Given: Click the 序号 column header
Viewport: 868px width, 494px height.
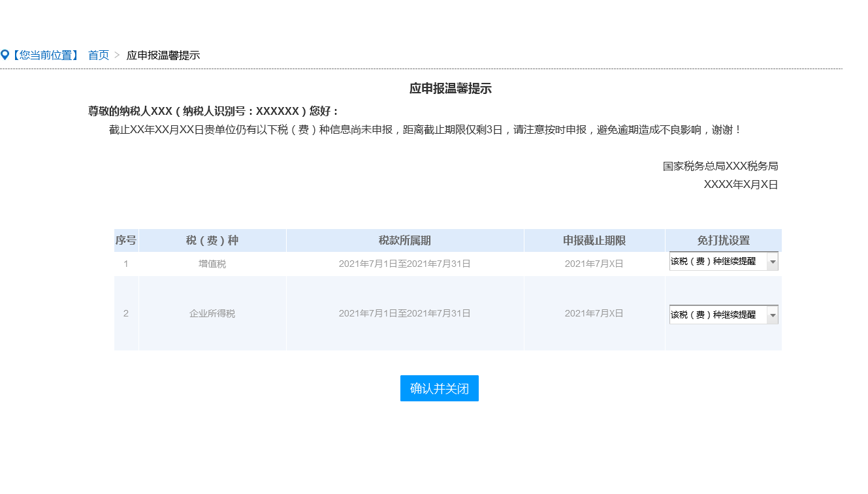Looking at the screenshot, I should (126, 241).
